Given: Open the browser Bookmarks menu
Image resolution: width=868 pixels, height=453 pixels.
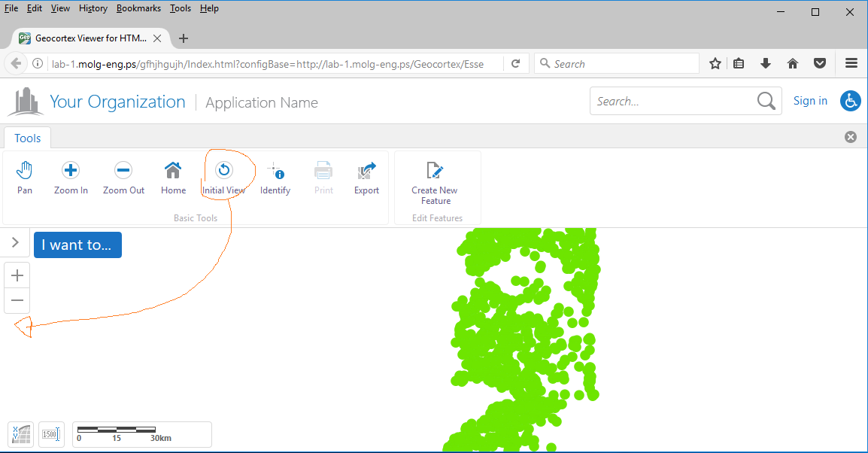Looking at the screenshot, I should click(138, 8).
